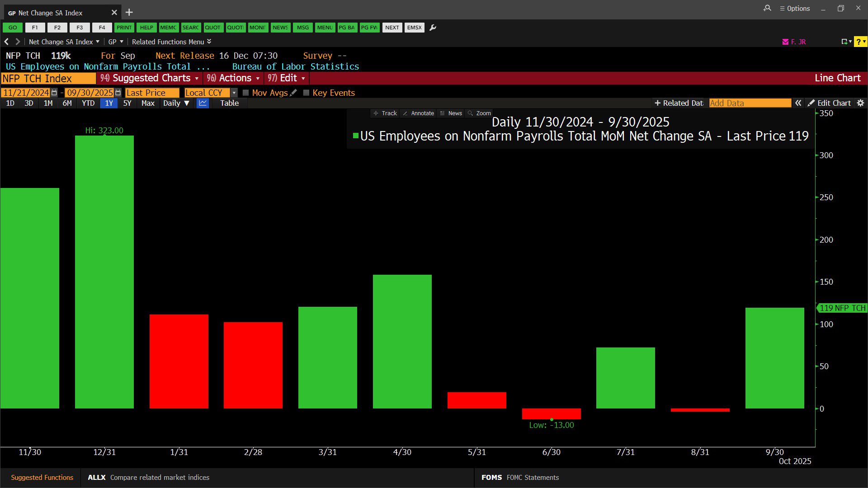Image resolution: width=868 pixels, height=488 pixels.
Task: Expand the Suggested Charts menu
Action: click(150, 78)
